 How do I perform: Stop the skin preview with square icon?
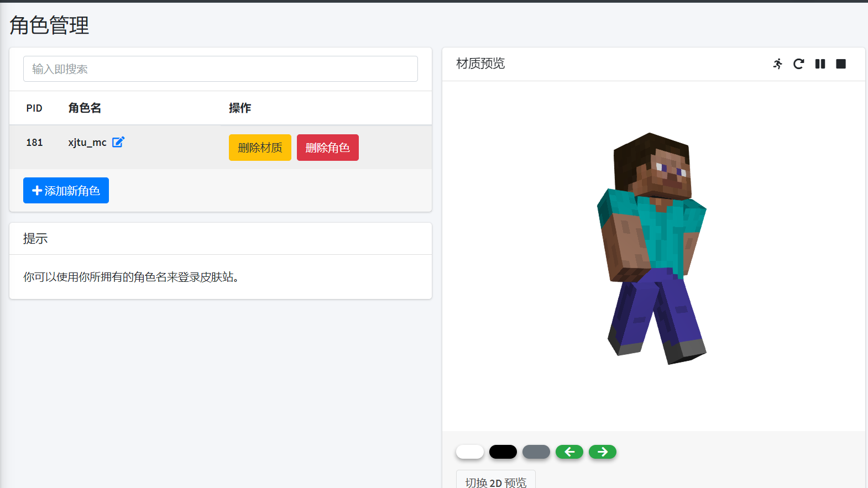coord(841,64)
